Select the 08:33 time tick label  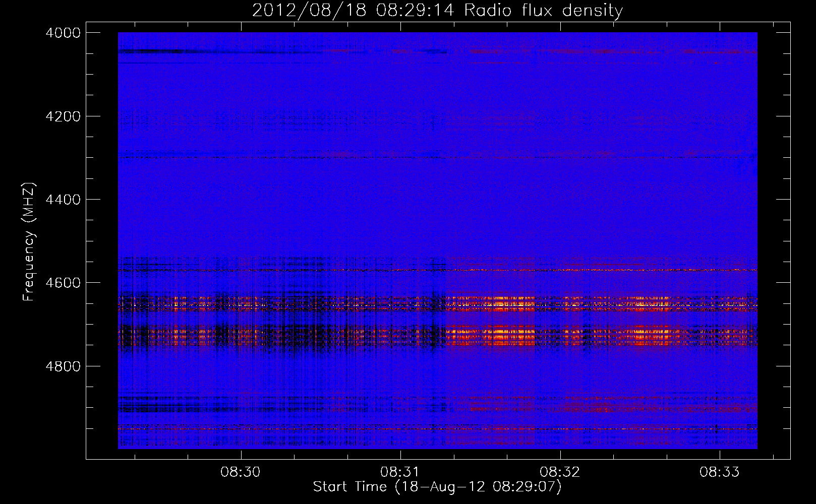[x=720, y=472]
